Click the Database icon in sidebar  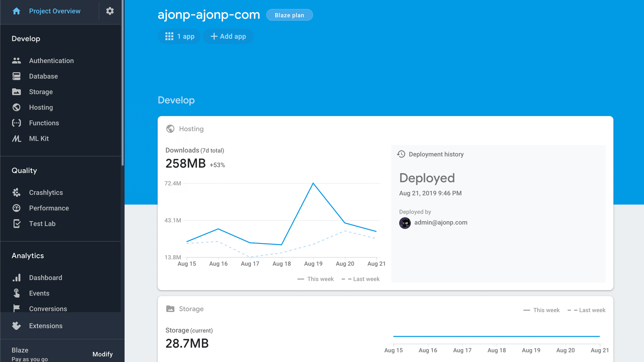click(16, 76)
